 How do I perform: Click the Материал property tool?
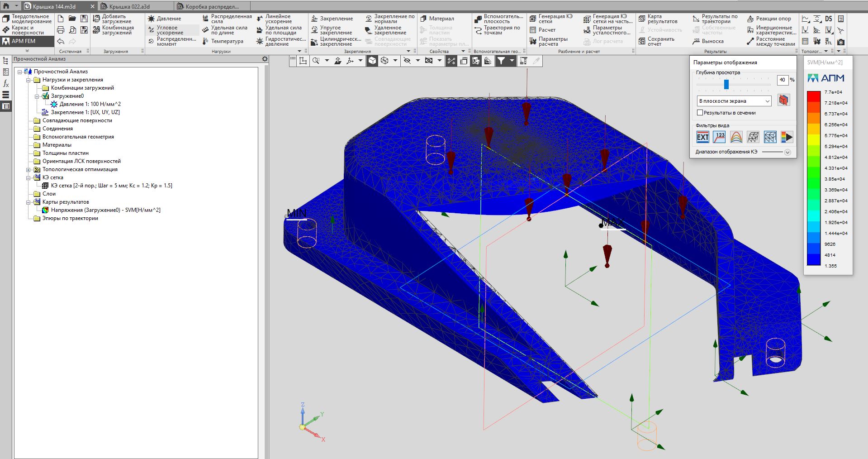point(437,19)
